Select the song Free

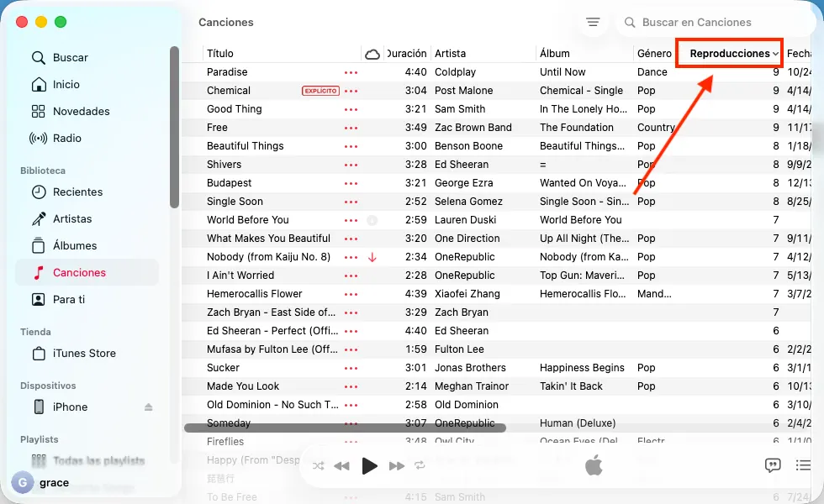click(x=217, y=128)
